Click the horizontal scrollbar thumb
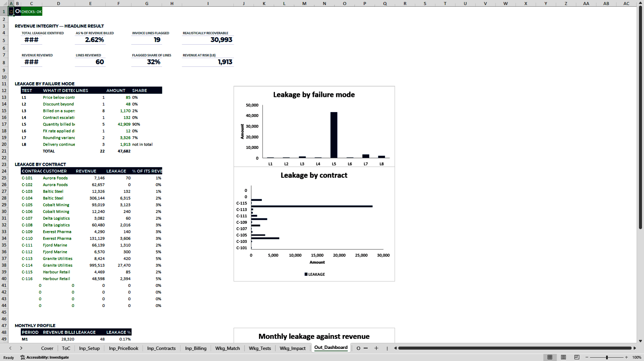644x361 pixels. point(515,348)
